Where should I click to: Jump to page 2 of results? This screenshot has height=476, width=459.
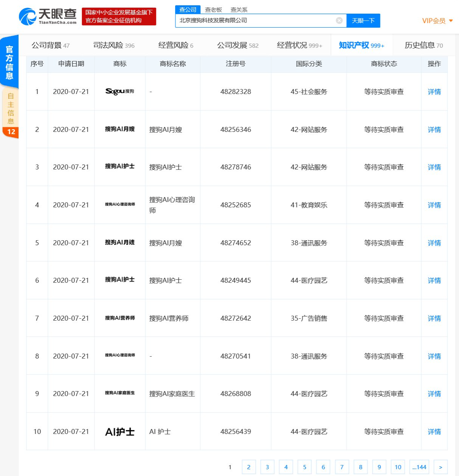click(x=248, y=467)
